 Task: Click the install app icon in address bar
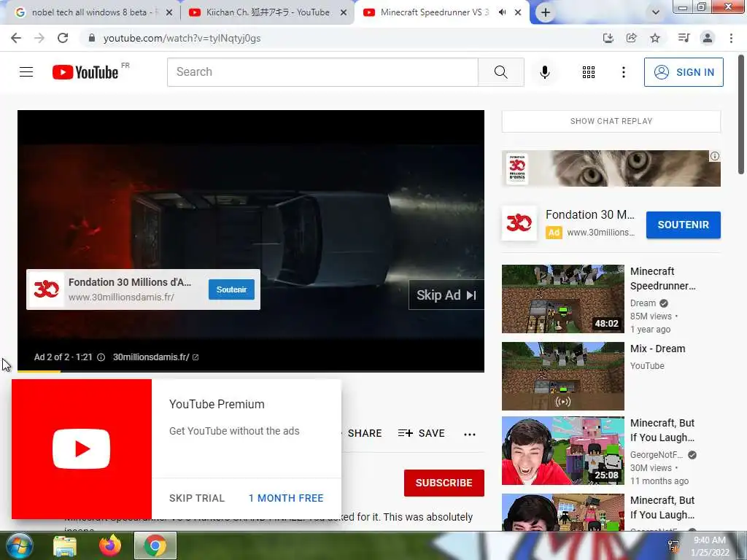coord(608,38)
